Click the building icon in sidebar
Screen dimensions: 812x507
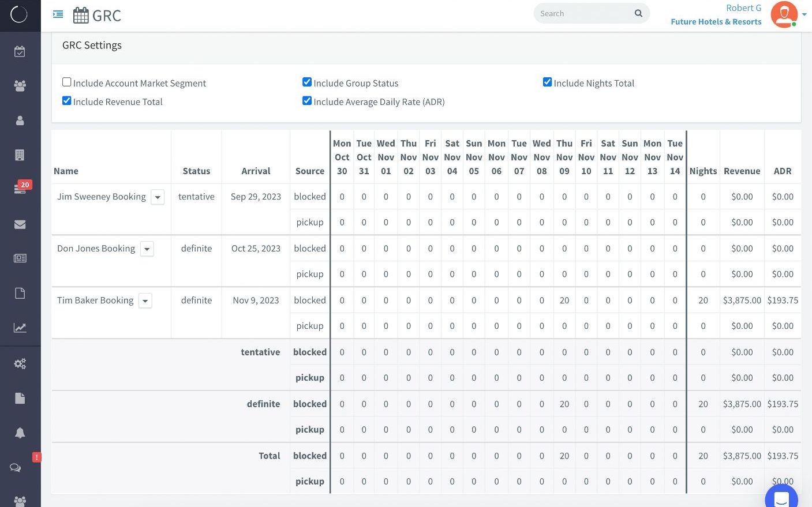pos(20,155)
